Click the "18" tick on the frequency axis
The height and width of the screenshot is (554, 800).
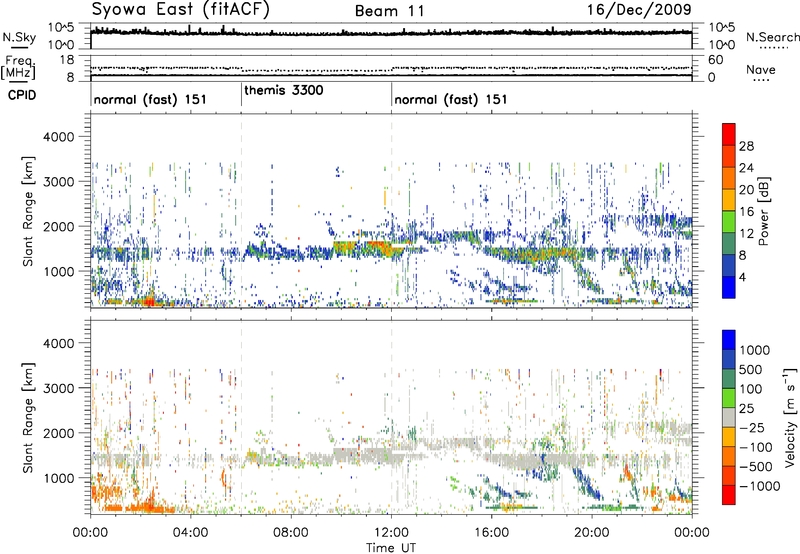[x=67, y=60]
